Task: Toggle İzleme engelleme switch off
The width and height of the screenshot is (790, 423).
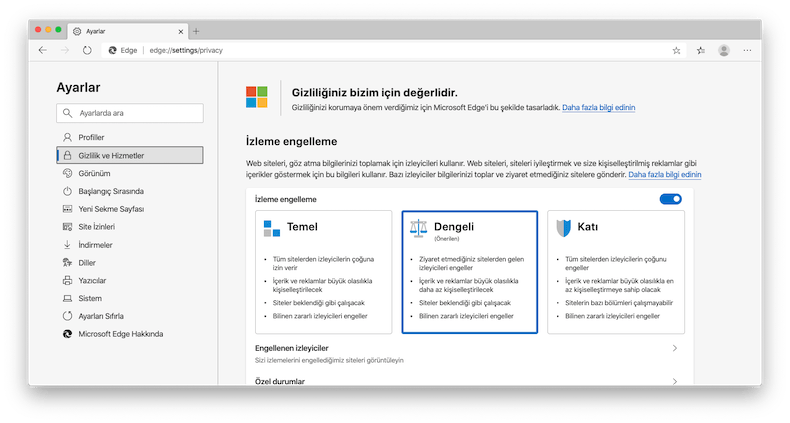Action: pyautogui.click(x=670, y=200)
